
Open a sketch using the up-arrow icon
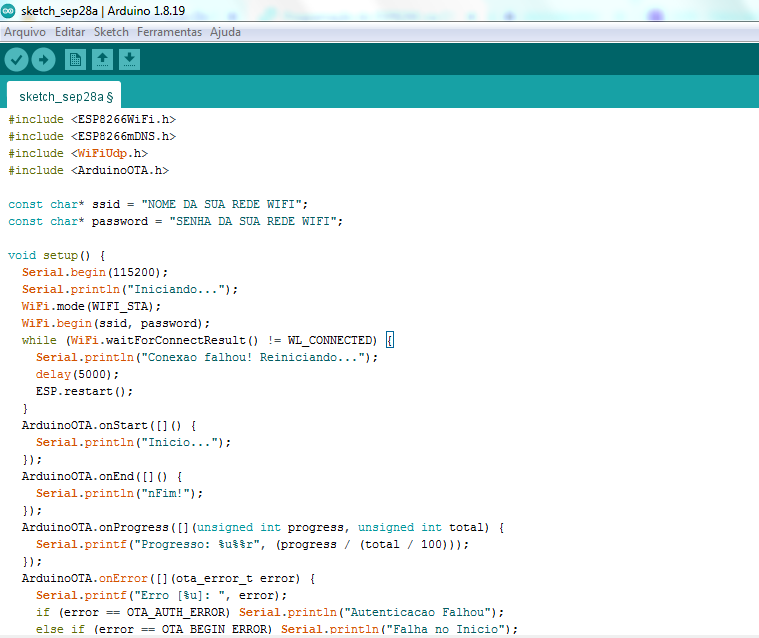click(x=102, y=60)
